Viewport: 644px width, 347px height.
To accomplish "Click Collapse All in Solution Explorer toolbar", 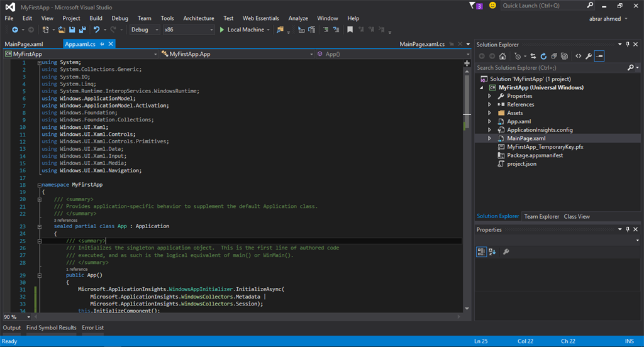I will 554,57.
